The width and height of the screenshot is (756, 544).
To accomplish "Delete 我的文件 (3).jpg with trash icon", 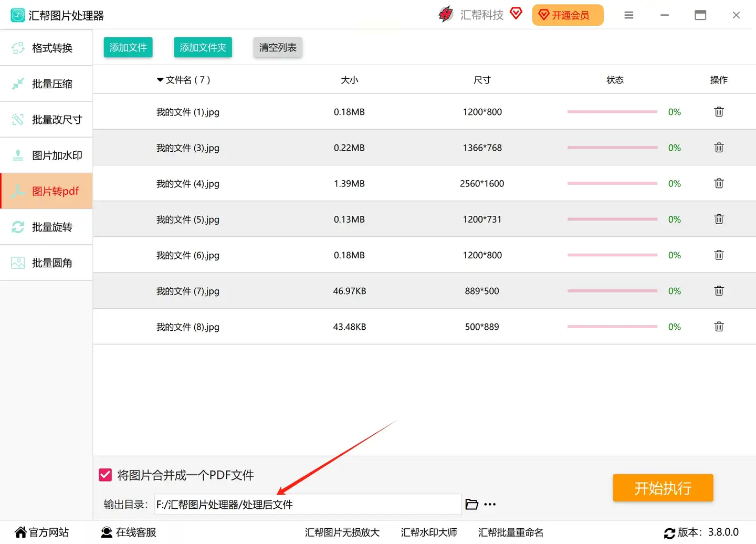I will pyautogui.click(x=719, y=147).
